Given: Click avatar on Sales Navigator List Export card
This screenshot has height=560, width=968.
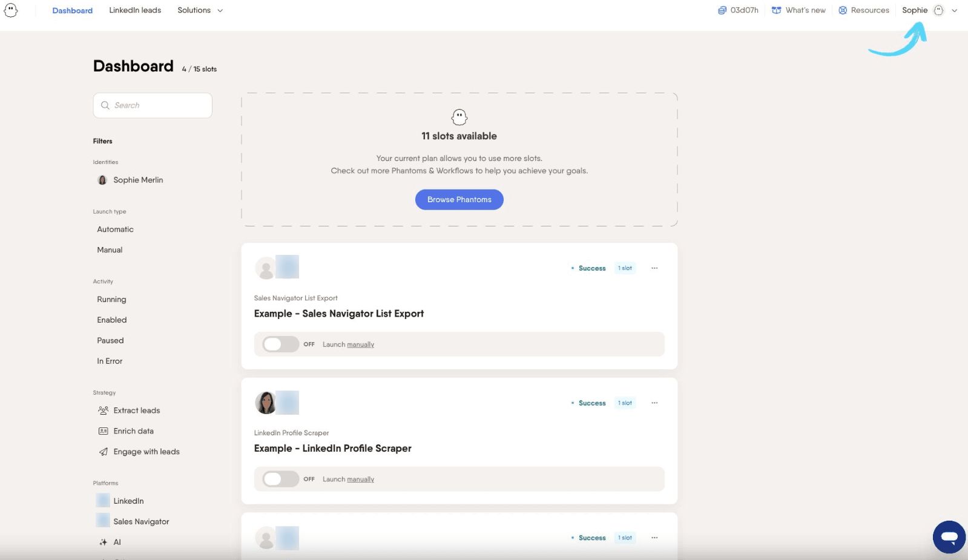Looking at the screenshot, I should click(265, 268).
